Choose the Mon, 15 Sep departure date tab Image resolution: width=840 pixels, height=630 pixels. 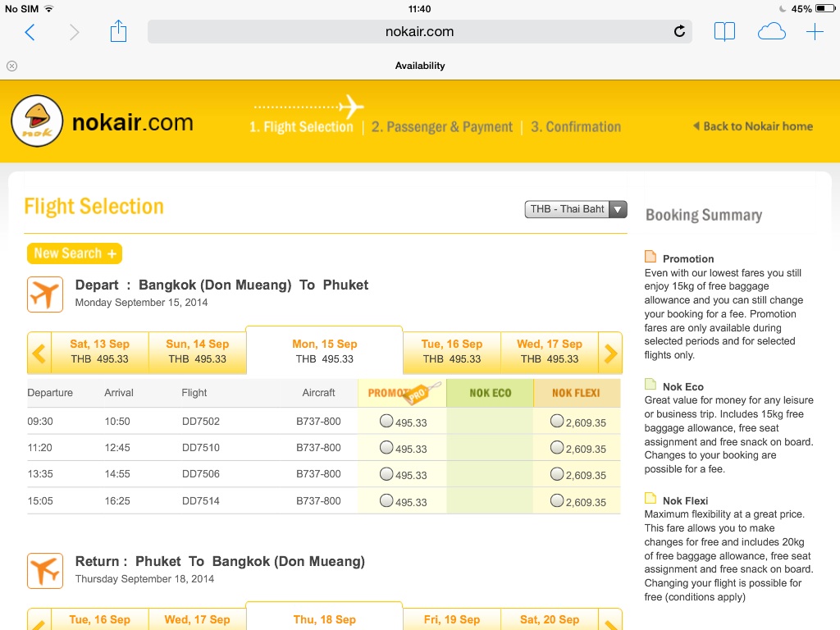click(x=324, y=351)
